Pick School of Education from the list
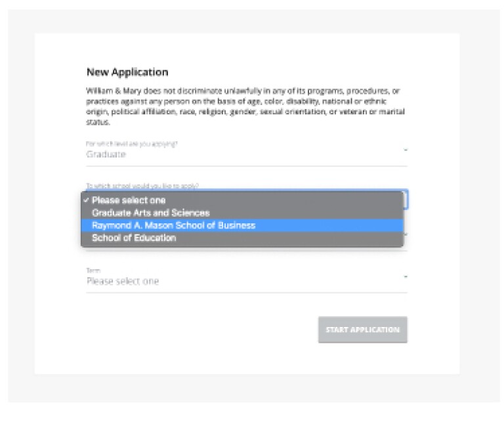The image size is (504, 436). point(134,238)
